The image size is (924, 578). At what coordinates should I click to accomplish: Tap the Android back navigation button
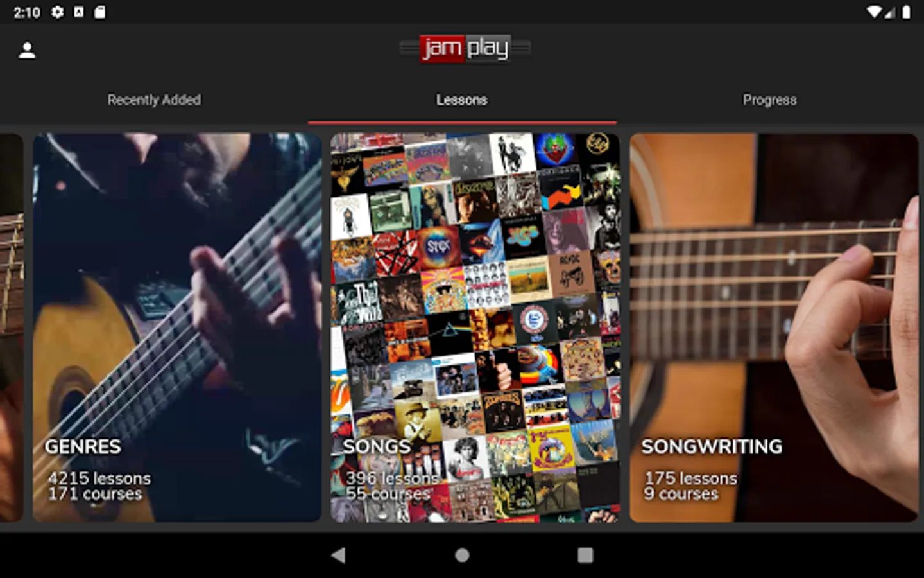[338, 555]
